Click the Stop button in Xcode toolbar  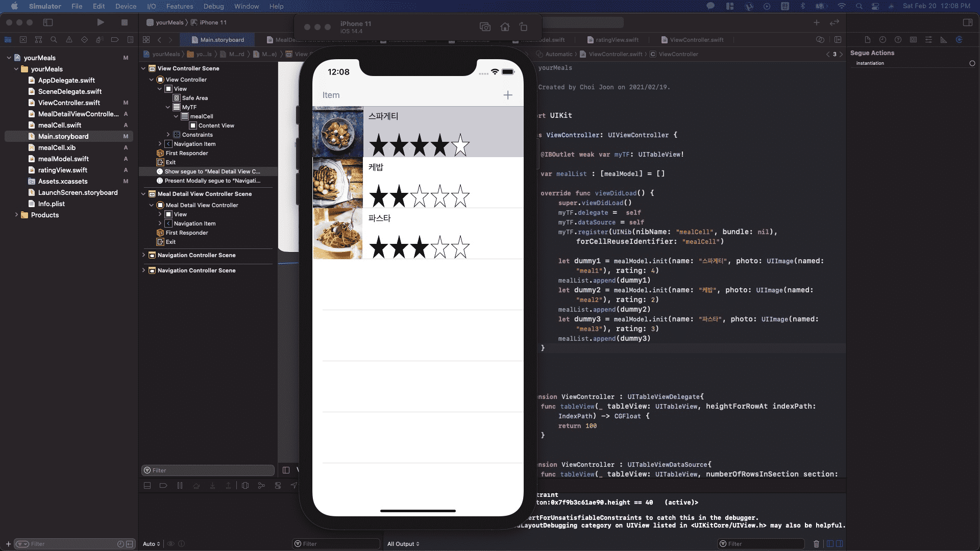124,22
